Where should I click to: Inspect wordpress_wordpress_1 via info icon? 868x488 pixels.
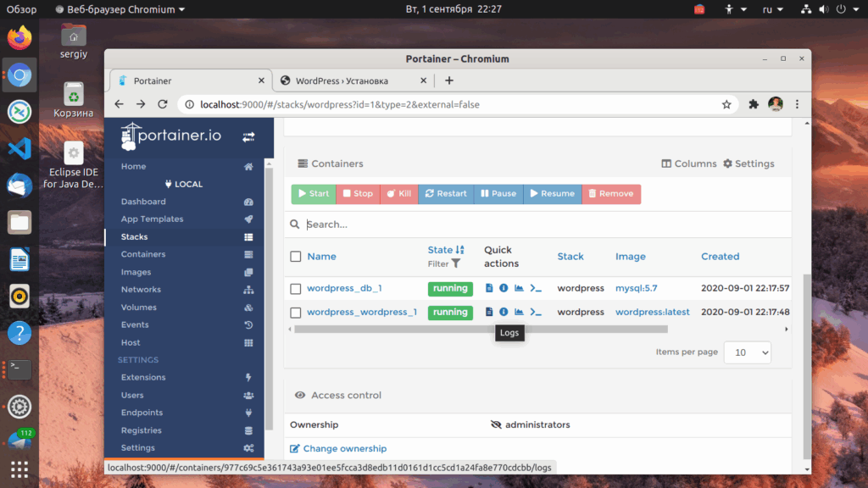click(x=504, y=312)
